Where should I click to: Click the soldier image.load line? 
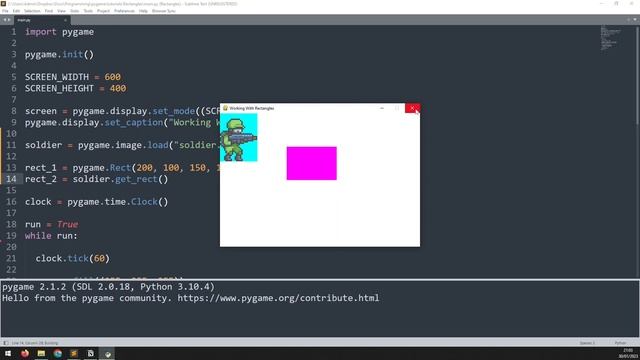(122, 145)
